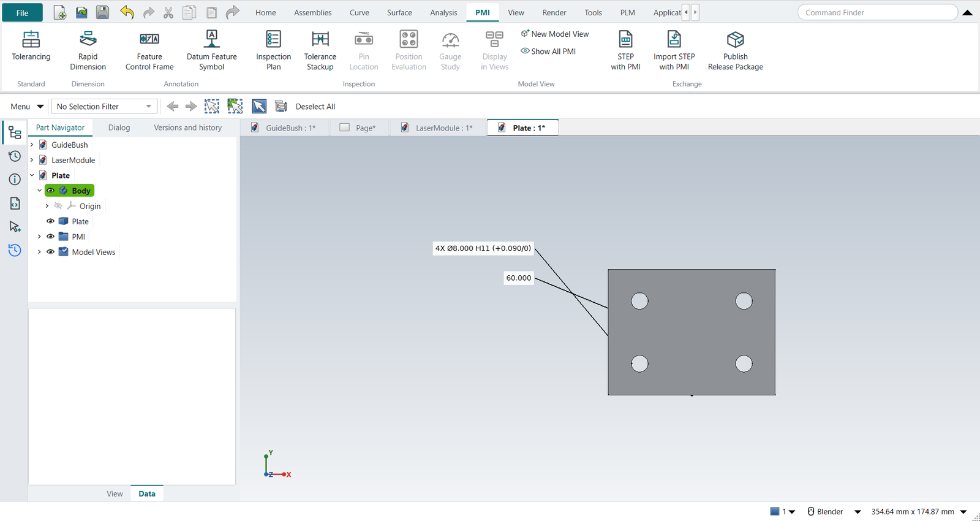Expand the GuideBush tree node
980x521 pixels.
click(32, 145)
